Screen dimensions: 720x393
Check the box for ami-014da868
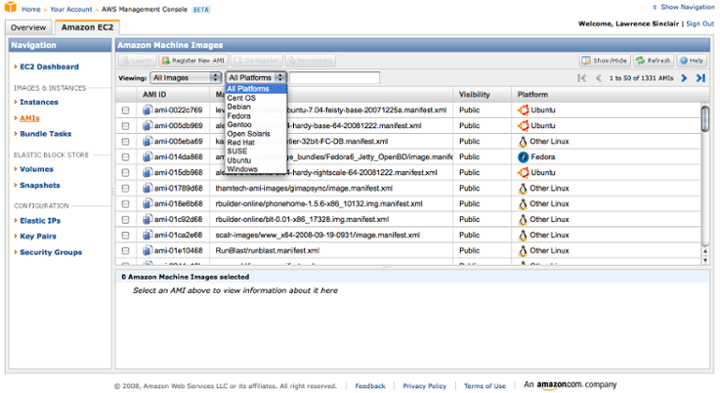point(125,157)
